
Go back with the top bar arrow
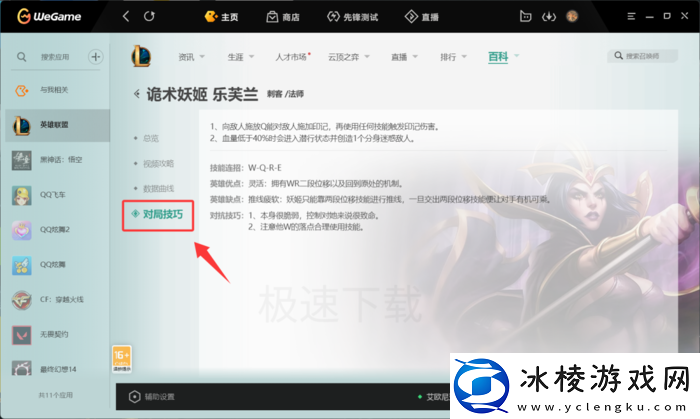tap(126, 17)
